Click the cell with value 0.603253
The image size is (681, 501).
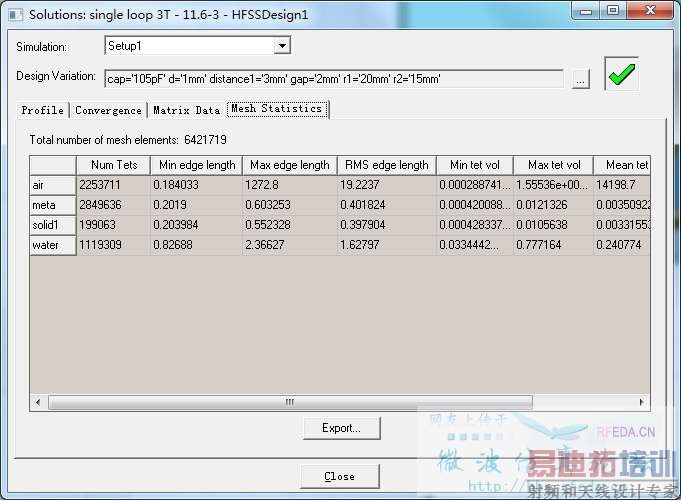(290, 205)
